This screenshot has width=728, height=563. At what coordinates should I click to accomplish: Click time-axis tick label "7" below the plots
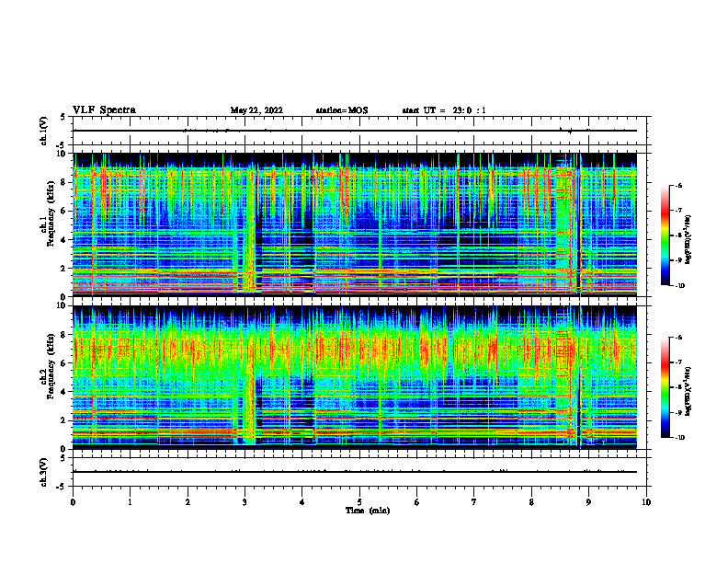click(x=474, y=502)
